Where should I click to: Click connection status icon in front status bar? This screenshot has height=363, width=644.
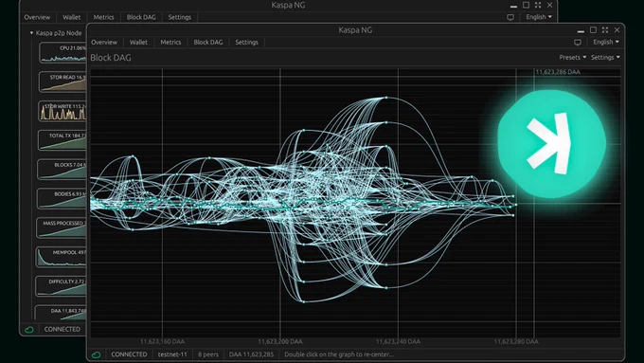pyautogui.click(x=96, y=354)
